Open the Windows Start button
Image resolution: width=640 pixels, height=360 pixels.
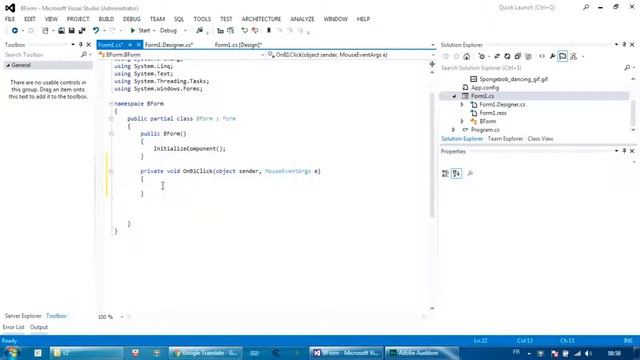tap(11, 353)
